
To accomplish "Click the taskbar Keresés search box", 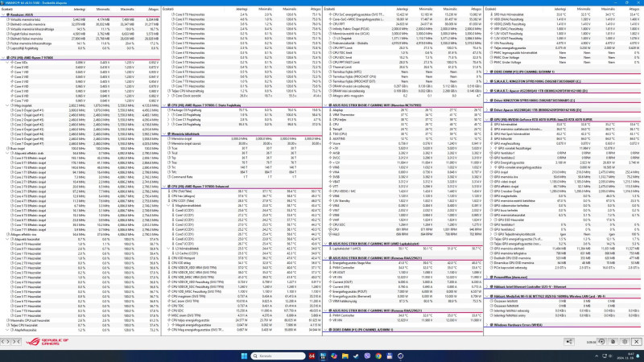I will pos(278,356).
